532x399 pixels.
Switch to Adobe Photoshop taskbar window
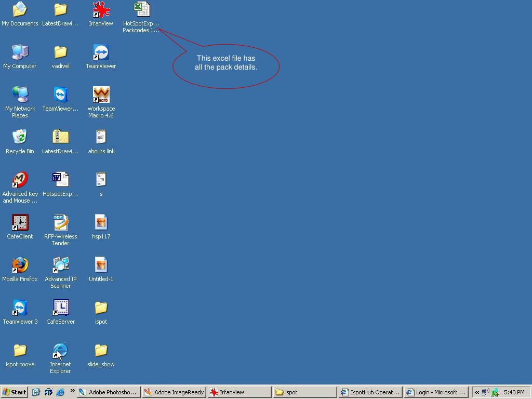point(108,392)
